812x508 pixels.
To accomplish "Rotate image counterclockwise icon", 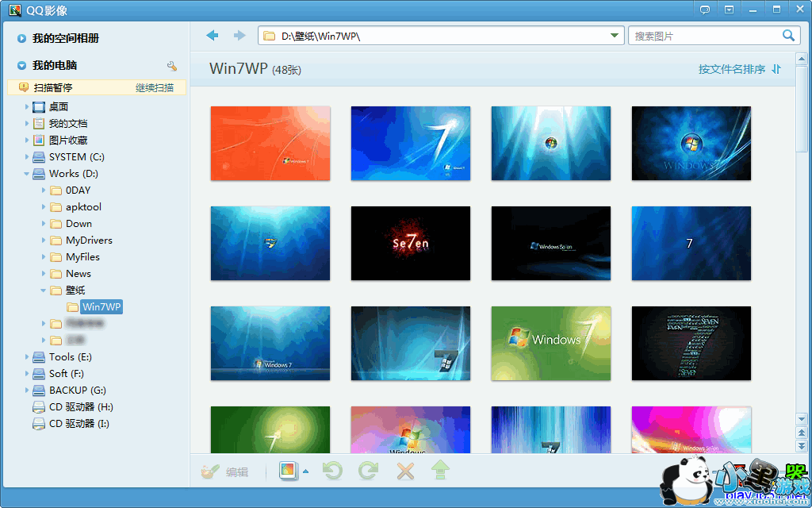I will 332,471.
